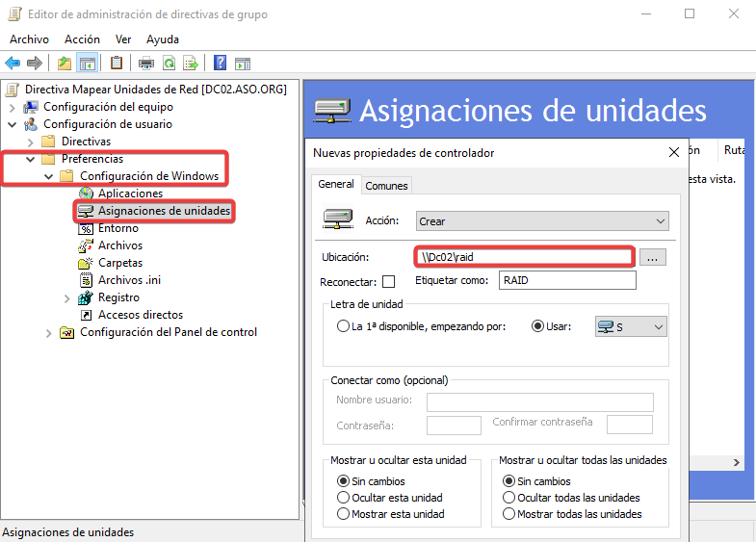Image resolution: width=756 pixels, height=542 pixels.
Task: Open the drive letter S dropdown
Action: click(x=631, y=327)
